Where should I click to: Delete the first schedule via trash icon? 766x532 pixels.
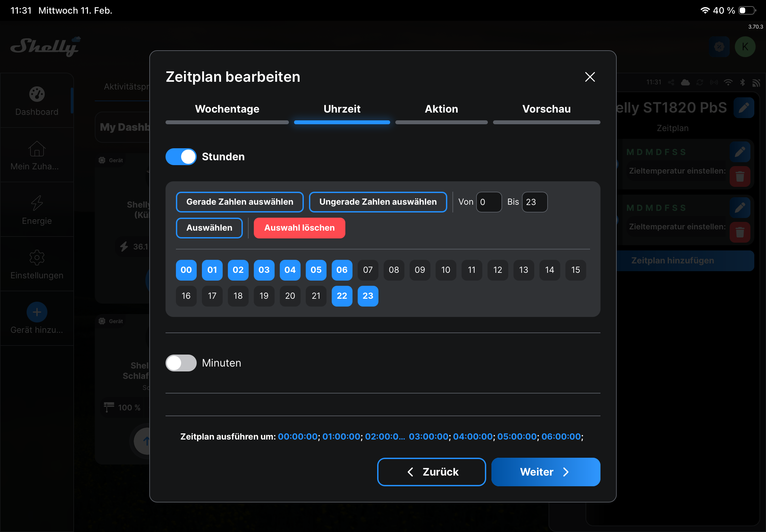pos(739,176)
